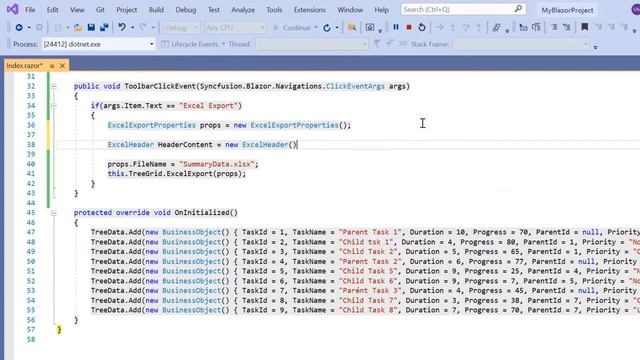Screen dimensions: 640x360
Task: Open the Help menu
Action: click(381, 9)
